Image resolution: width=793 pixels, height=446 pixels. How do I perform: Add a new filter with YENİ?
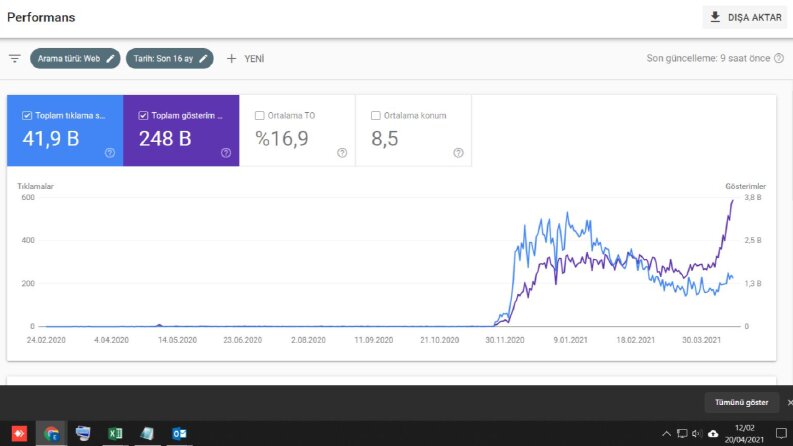tap(245, 59)
